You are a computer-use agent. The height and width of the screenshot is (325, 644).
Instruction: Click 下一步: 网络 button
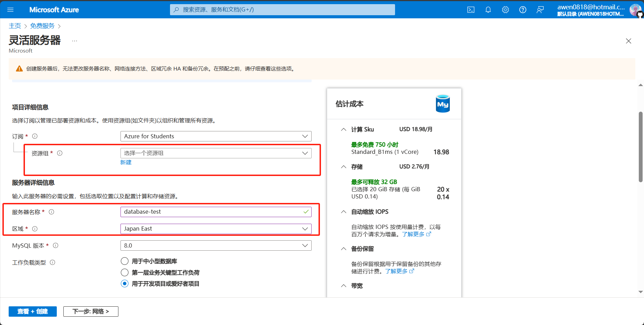tap(91, 312)
